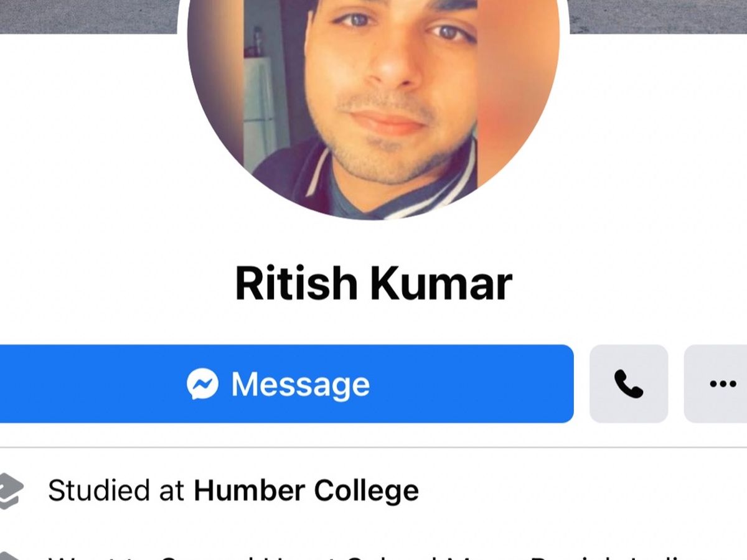Image resolution: width=747 pixels, height=560 pixels.
Task: Click the Messenger lightning bolt icon
Action: click(202, 384)
